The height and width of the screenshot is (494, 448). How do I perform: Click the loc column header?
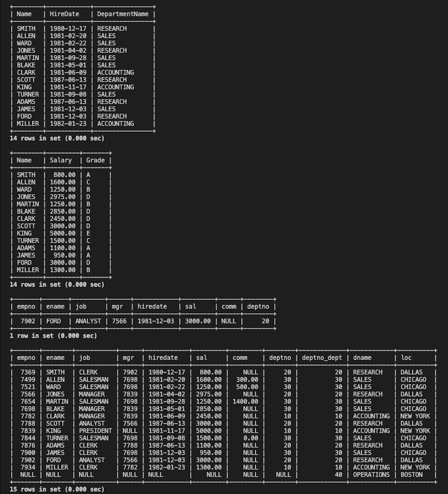click(406, 358)
